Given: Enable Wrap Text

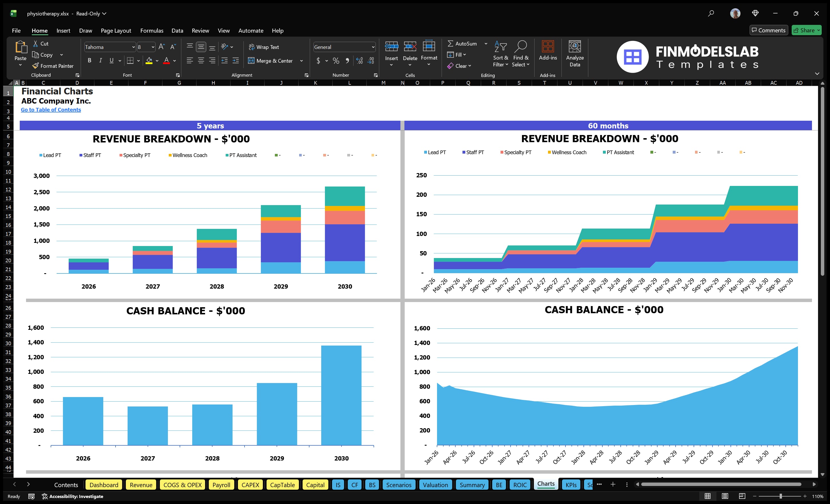Looking at the screenshot, I should pos(264,47).
